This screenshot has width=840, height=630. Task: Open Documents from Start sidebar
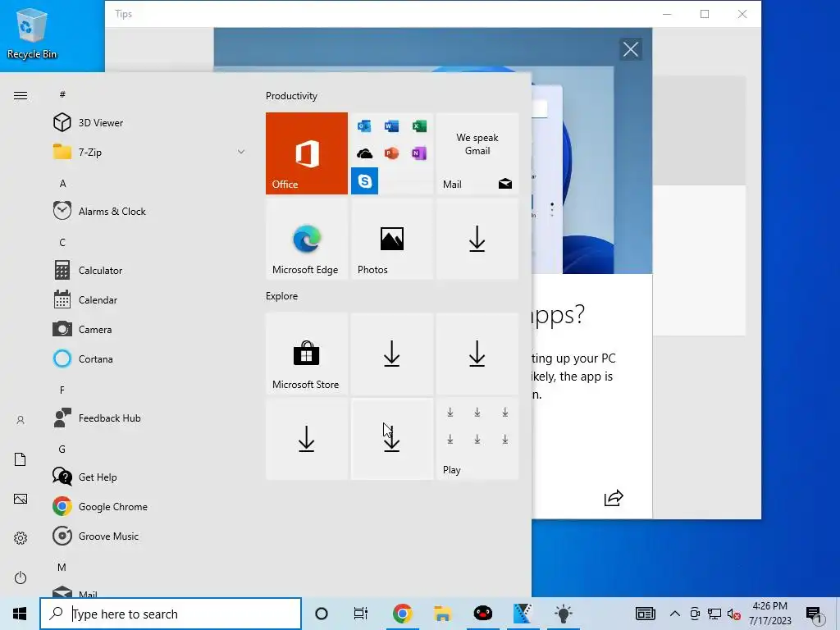pos(21,459)
